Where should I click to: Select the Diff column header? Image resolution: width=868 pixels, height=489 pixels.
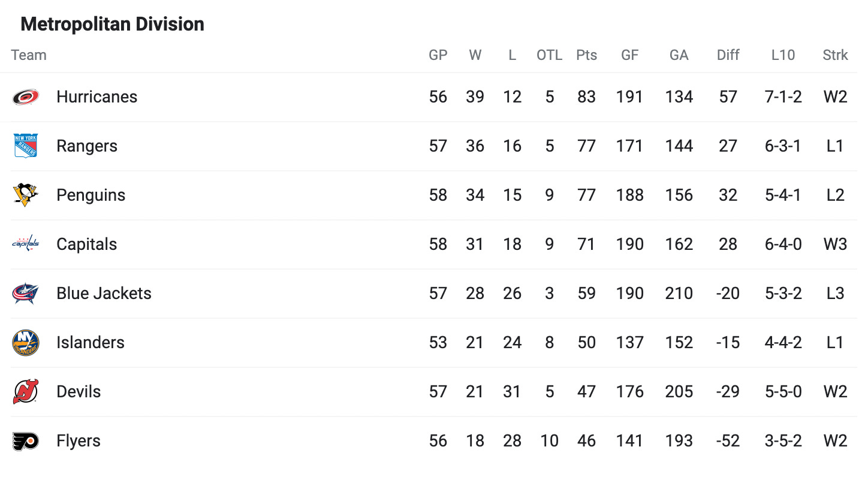click(728, 55)
